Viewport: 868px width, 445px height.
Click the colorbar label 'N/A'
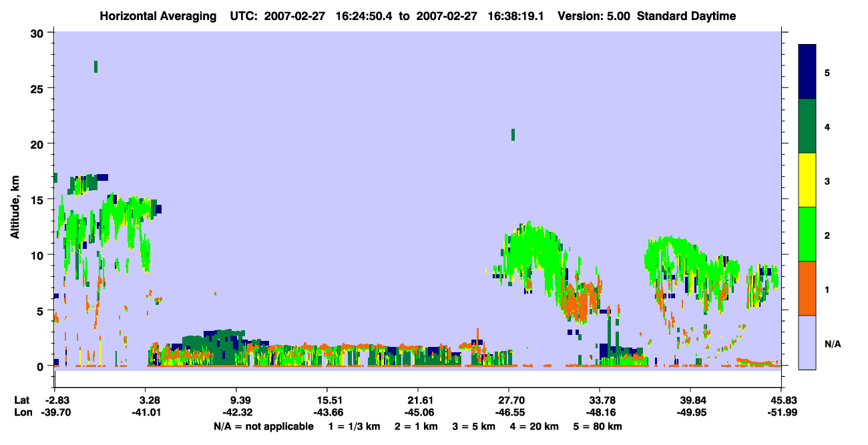[832, 344]
